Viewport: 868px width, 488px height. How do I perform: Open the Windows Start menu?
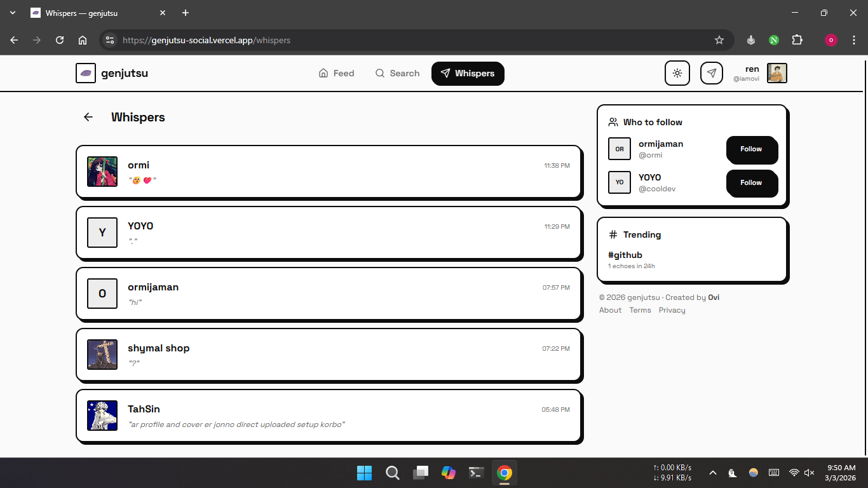coord(364,473)
